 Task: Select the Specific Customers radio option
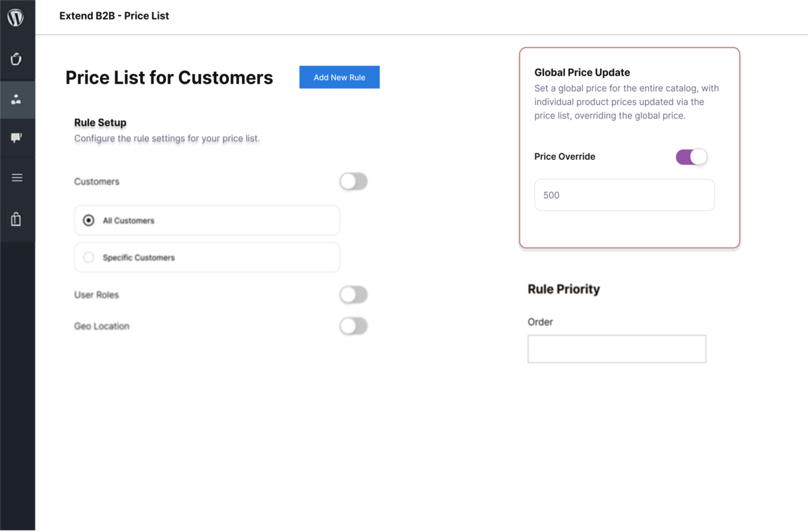click(88, 257)
